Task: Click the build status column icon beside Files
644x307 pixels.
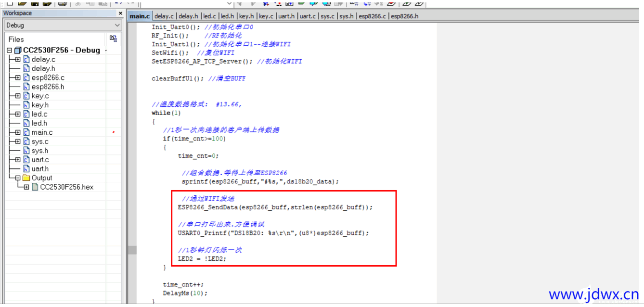Action: point(113,38)
